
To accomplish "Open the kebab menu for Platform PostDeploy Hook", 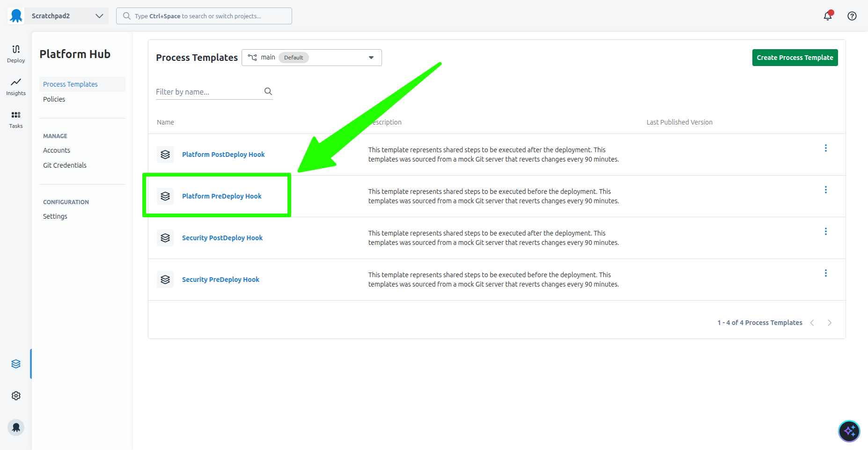I will click(826, 148).
